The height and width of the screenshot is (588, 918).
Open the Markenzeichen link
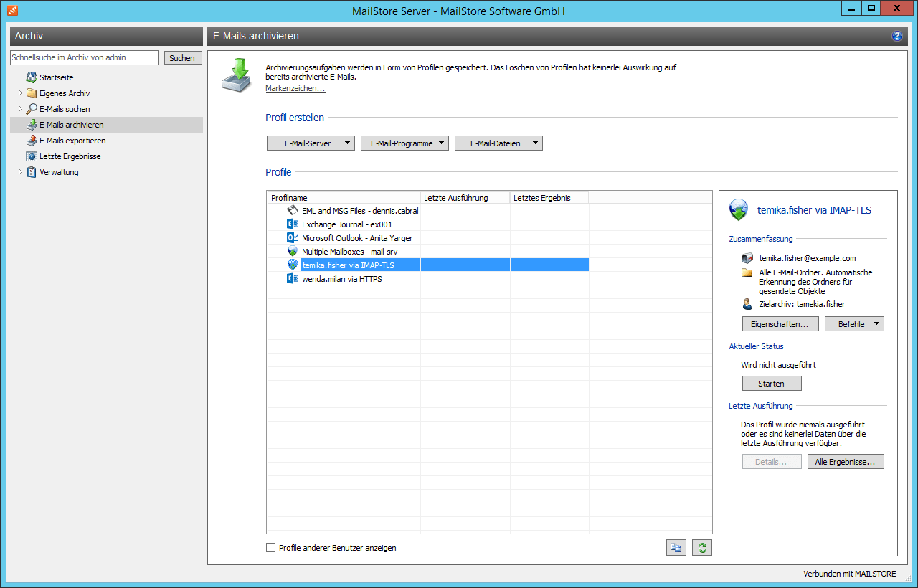point(295,88)
